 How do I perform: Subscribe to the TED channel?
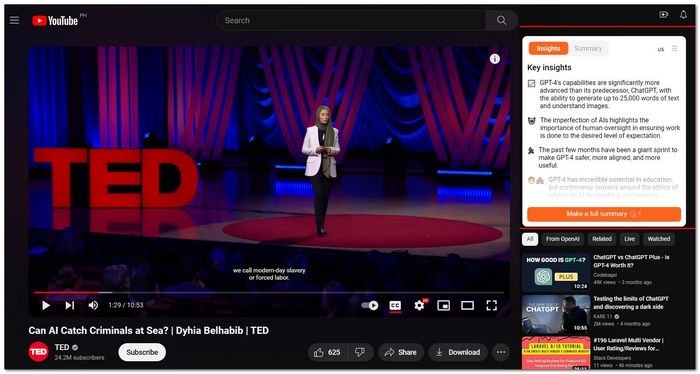pos(142,352)
